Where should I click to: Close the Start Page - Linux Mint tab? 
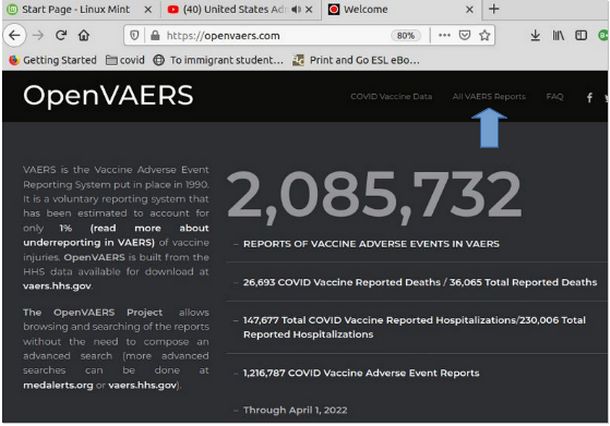tap(148, 9)
